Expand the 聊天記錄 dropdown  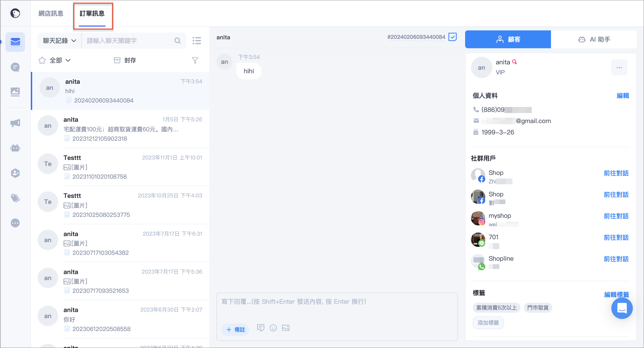pos(59,41)
